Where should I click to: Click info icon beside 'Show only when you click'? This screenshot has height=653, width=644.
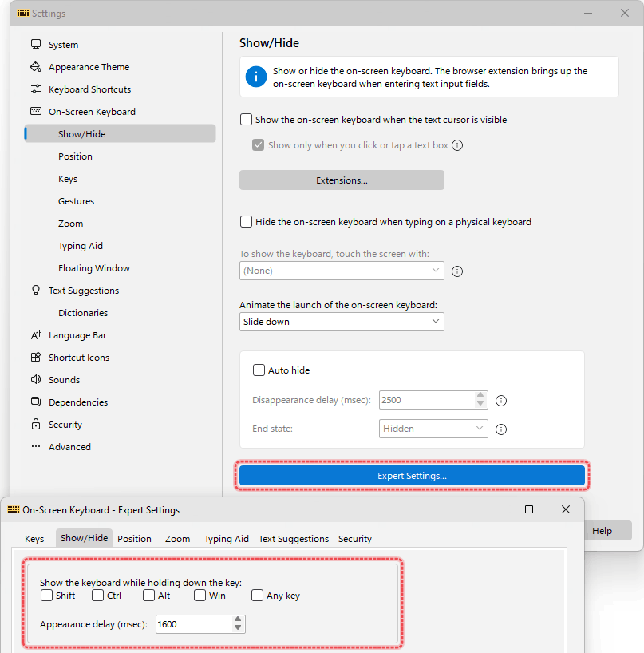point(457,145)
